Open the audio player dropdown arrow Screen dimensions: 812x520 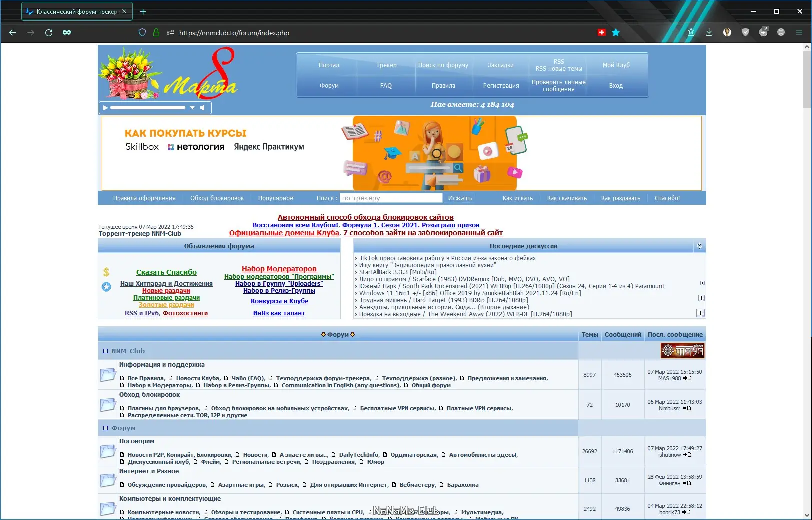coord(192,107)
